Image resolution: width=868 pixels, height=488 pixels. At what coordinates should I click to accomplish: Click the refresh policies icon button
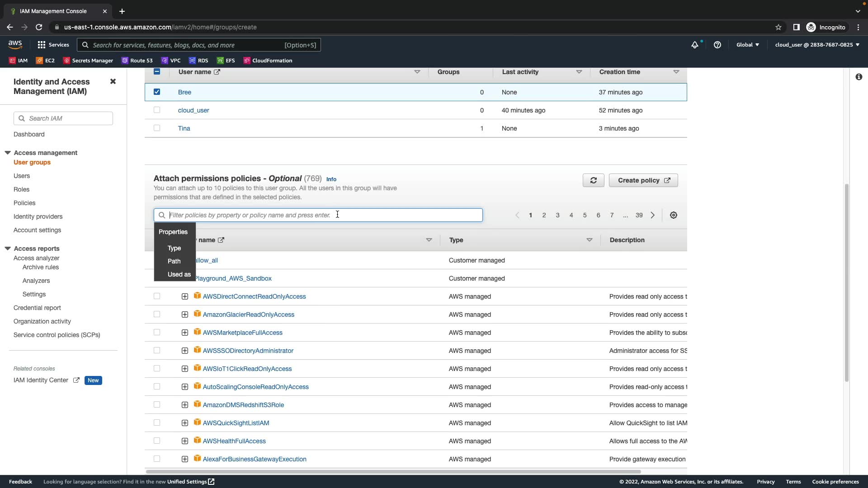(x=593, y=180)
